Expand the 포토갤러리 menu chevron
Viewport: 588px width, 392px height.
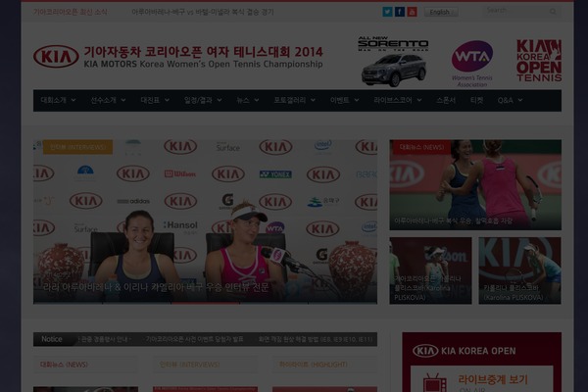(x=313, y=100)
